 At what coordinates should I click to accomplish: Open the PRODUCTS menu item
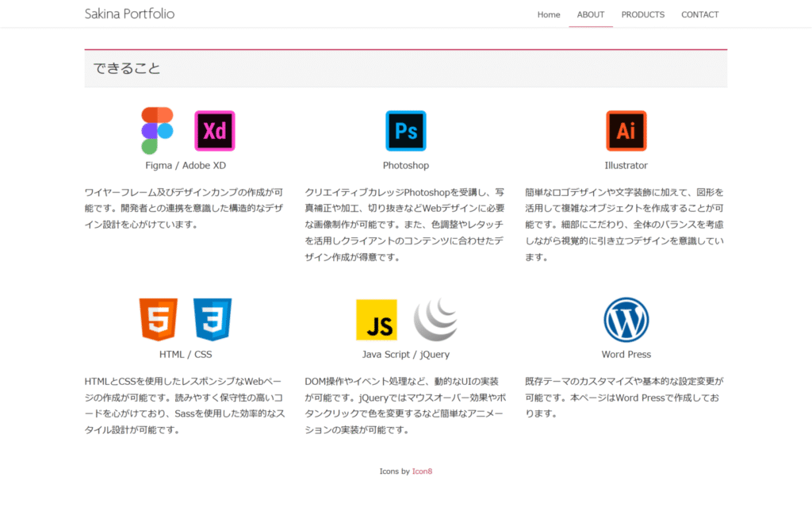coord(642,14)
